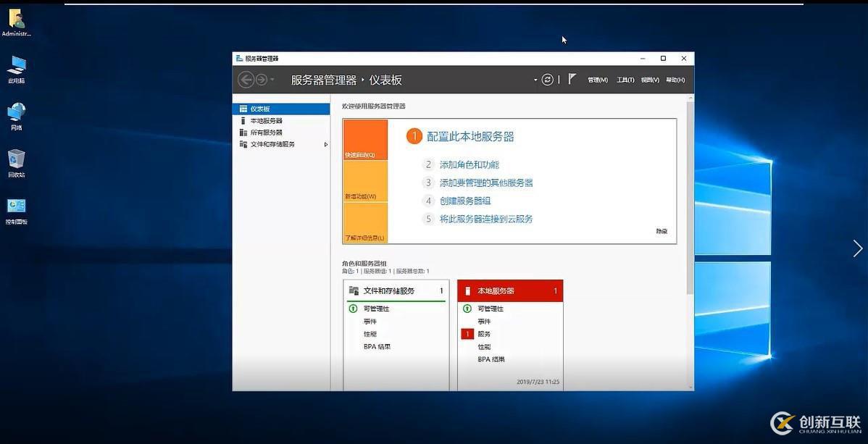This screenshot has height=444, width=868.
Task: Click 将此服务器连接到云服务 link
Action: (x=486, y=219)
